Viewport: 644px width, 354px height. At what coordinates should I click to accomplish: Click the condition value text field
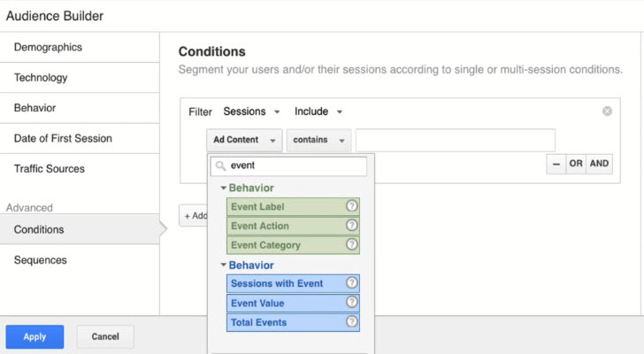pos(455,140)
